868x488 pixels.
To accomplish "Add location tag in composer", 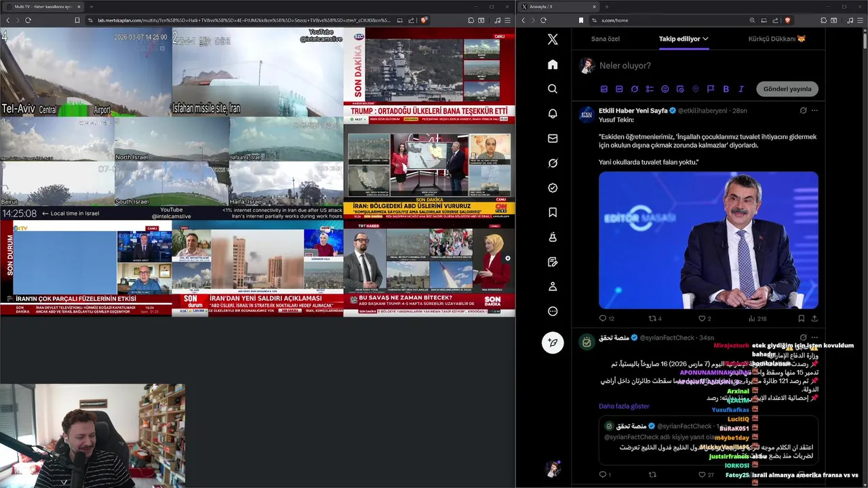I will pyautogui.click(x=695, y=89).
